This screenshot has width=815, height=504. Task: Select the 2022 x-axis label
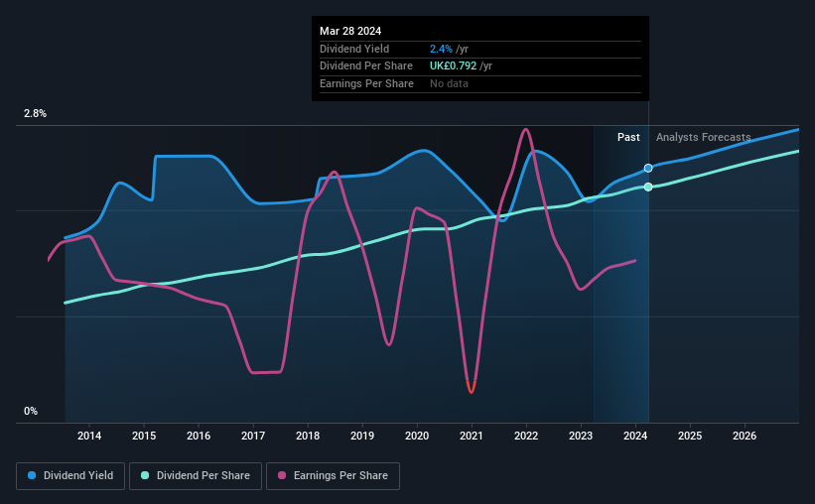pos(526,436)
